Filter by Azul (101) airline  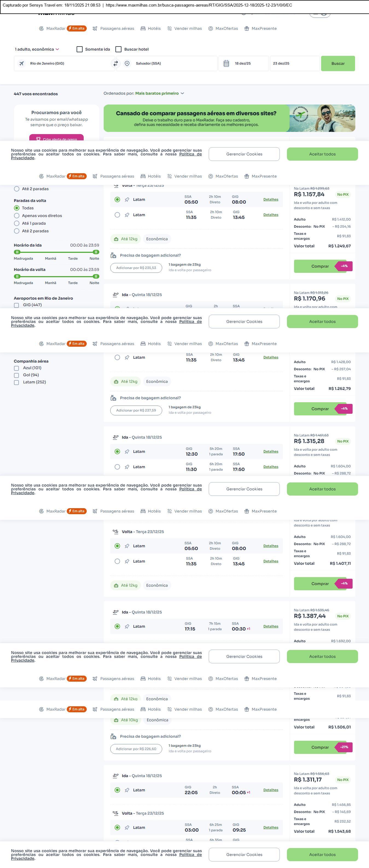16,368
